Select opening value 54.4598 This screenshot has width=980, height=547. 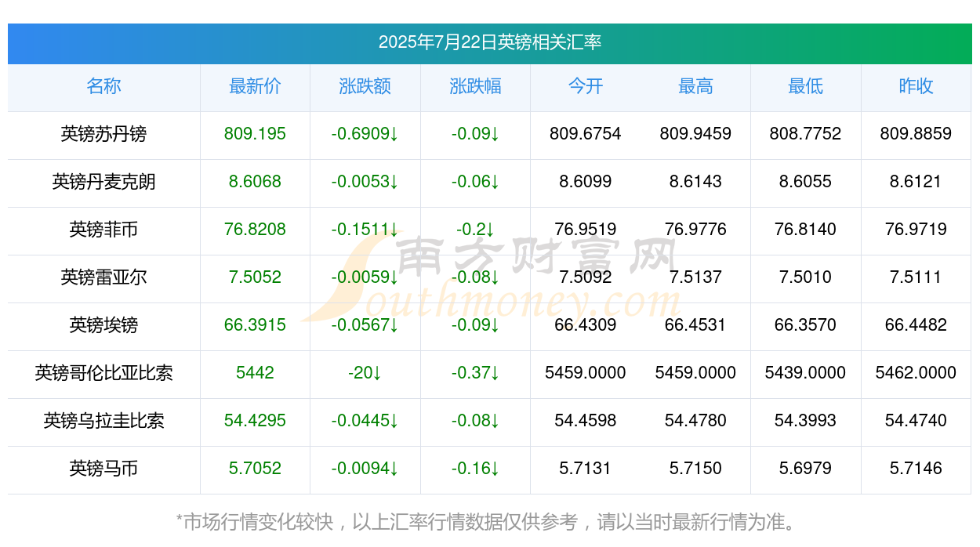[586, 421]
